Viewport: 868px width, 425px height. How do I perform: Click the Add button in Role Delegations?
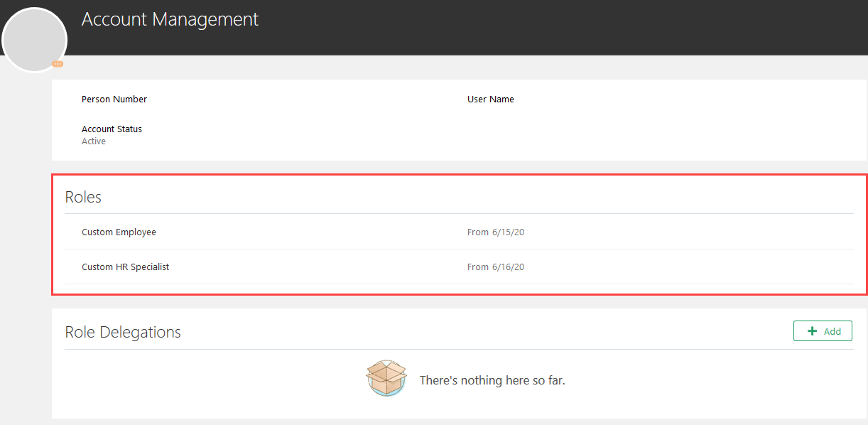[823, 330]
